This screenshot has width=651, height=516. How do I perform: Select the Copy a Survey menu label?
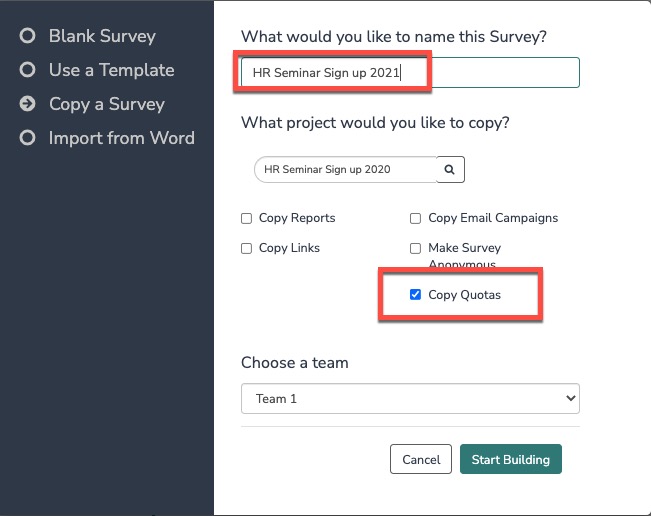106,104
